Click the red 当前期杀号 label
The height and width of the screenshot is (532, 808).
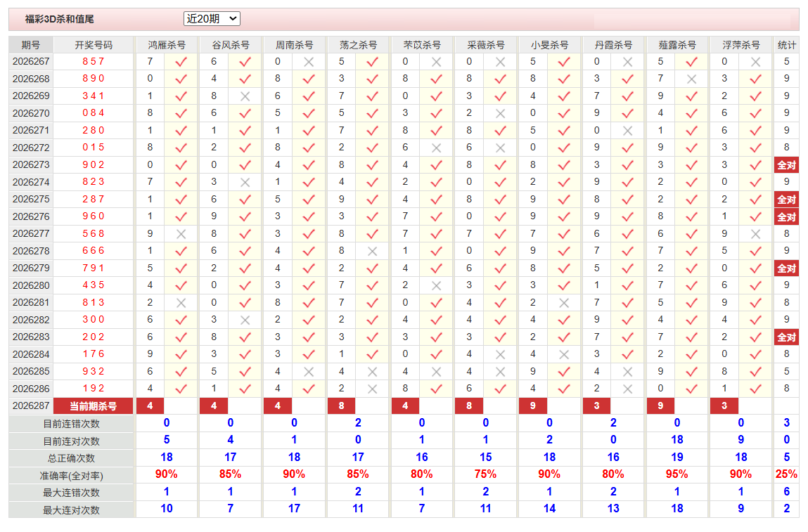coord(94,406)
